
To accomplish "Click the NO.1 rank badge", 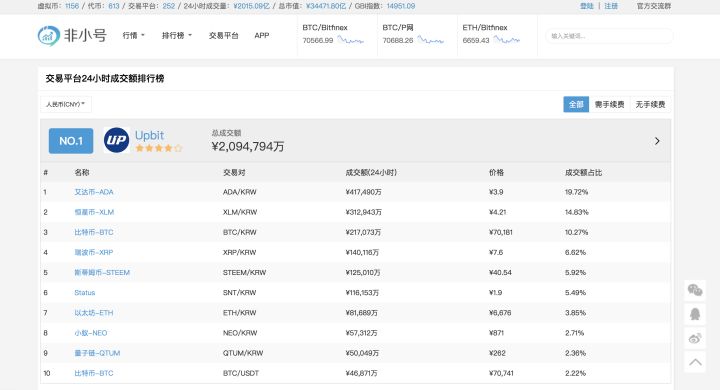I will coord(71,141).
